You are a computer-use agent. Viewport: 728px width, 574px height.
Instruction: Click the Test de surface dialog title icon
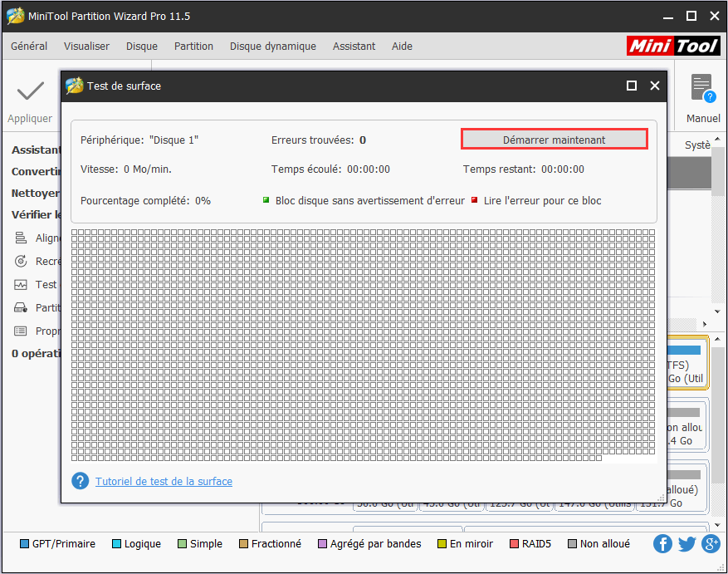74,86
